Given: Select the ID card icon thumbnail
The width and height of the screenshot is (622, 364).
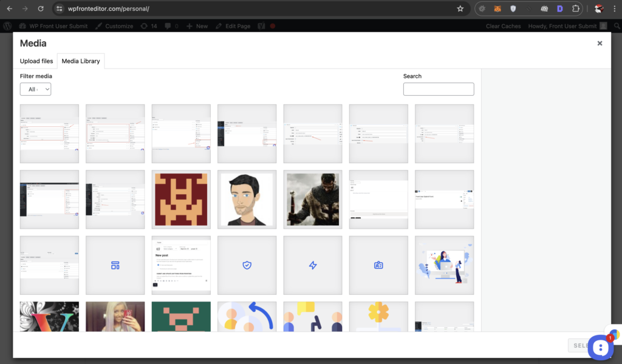Looking at the screenshot, I should pyautogui.click(x=378, y=265).
